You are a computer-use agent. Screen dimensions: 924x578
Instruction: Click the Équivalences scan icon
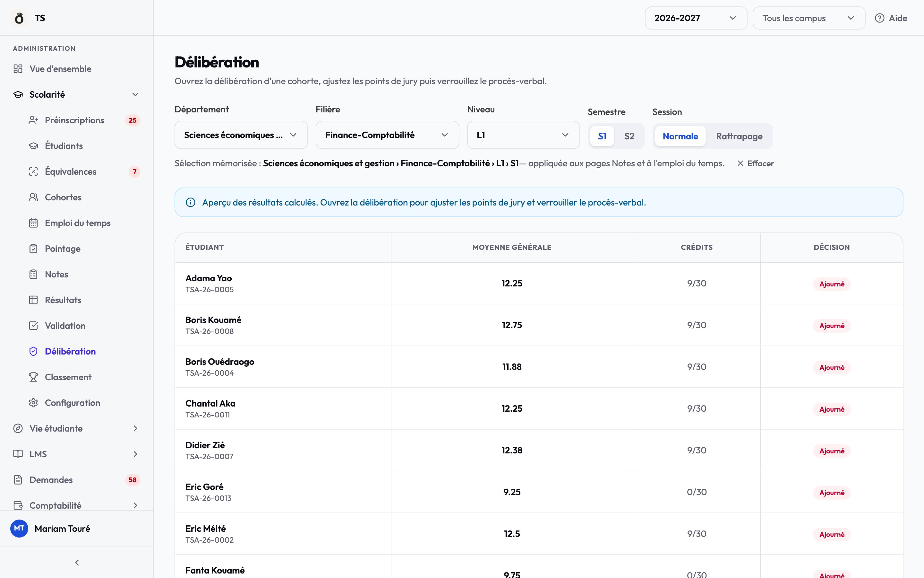coord(33,172)
